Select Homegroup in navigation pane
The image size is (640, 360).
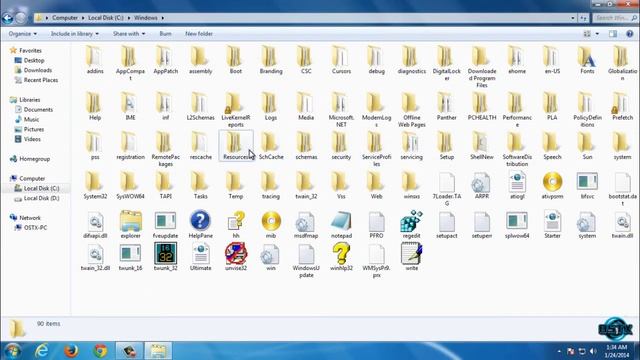pos(34,159)
